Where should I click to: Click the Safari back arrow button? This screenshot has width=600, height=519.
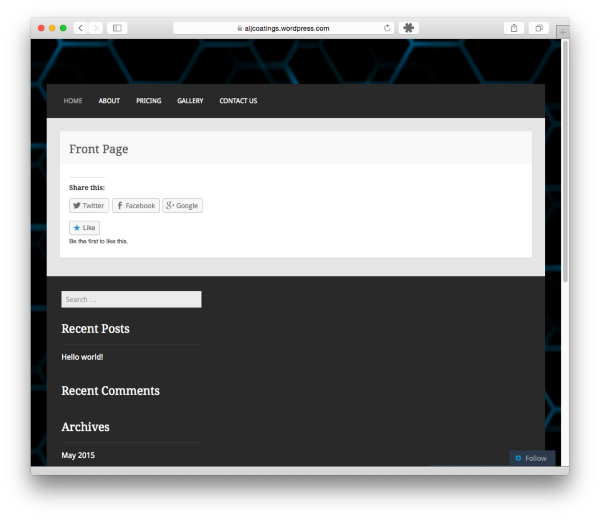coord(80,28)
